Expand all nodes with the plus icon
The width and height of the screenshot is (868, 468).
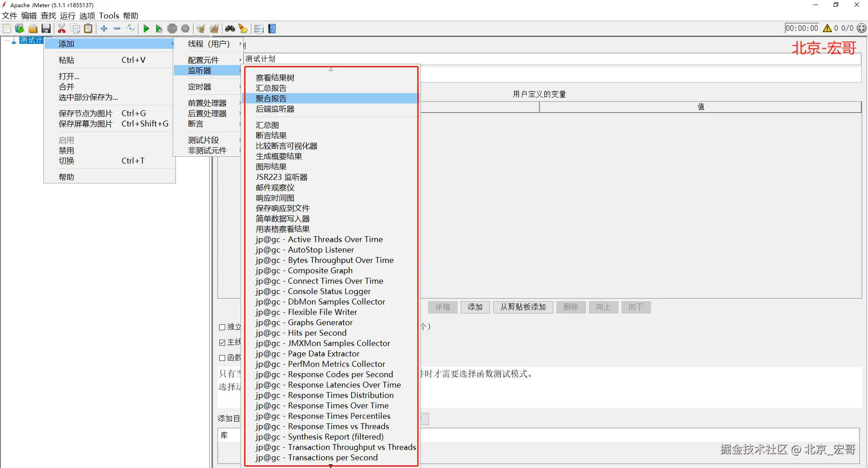[104, 28]
